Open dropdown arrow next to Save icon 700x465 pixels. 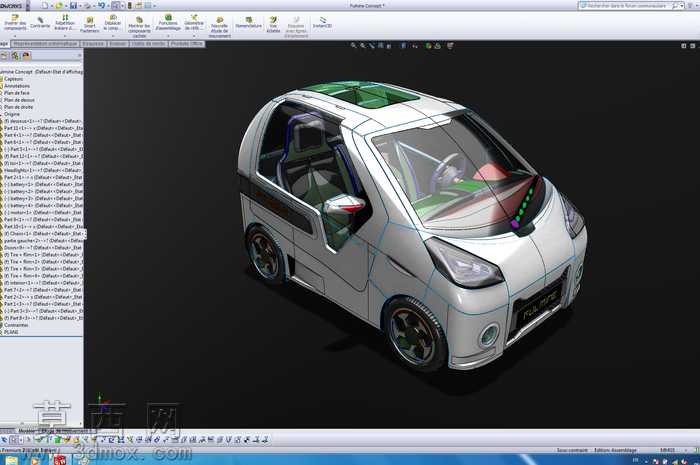coord(79,6)
